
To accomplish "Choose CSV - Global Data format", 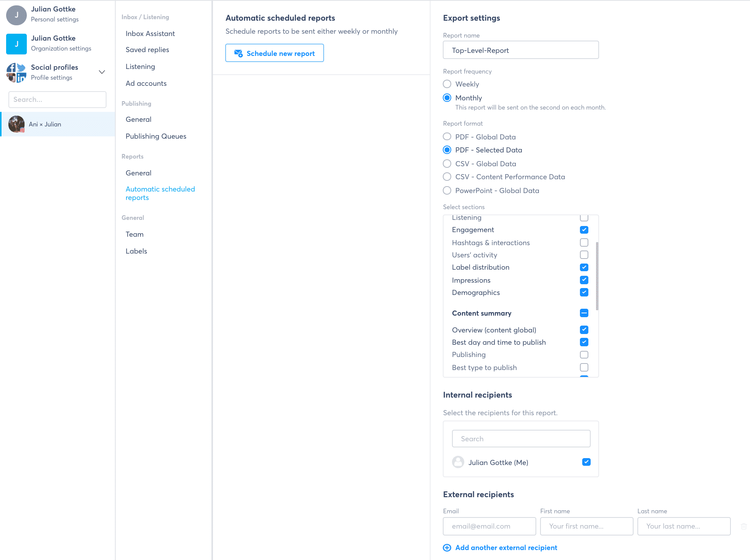I will click(x=447, y=164).
